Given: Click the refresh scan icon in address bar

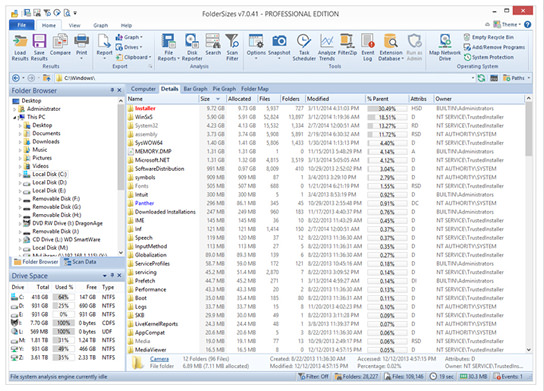Looking at the screenshot, I should (481, 78).
